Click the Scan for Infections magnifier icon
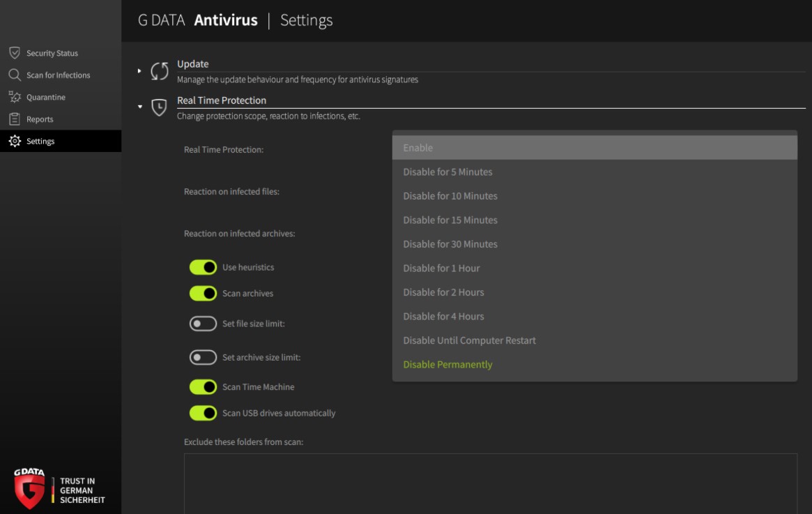Viewport: 812px width, 514px height. click(15, 75)
